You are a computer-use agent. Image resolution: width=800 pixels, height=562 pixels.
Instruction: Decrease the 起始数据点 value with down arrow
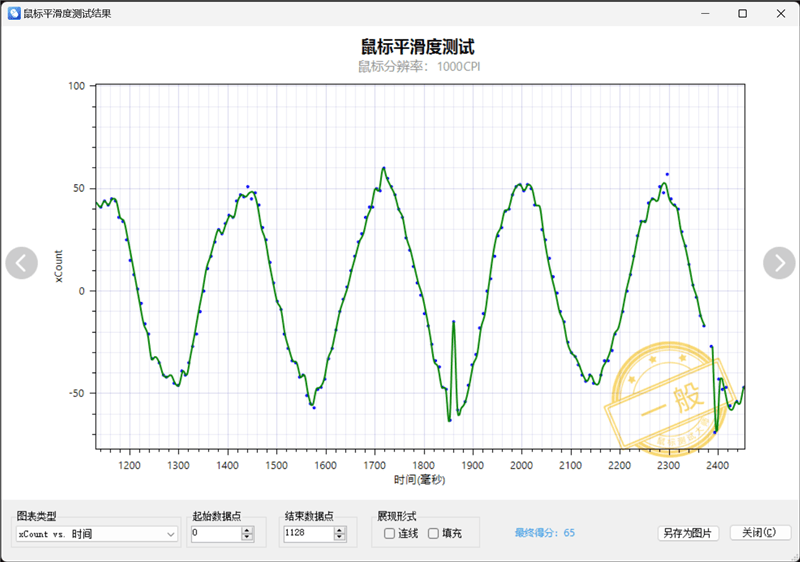tap(247, 538)
